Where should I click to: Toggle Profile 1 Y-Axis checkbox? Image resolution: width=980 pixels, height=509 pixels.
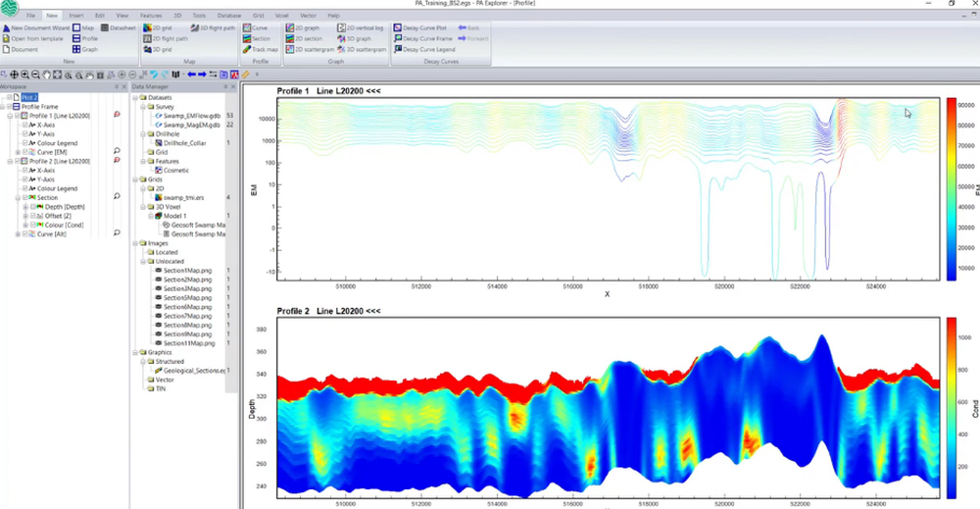pyautogui.click(x=25, y=133)
